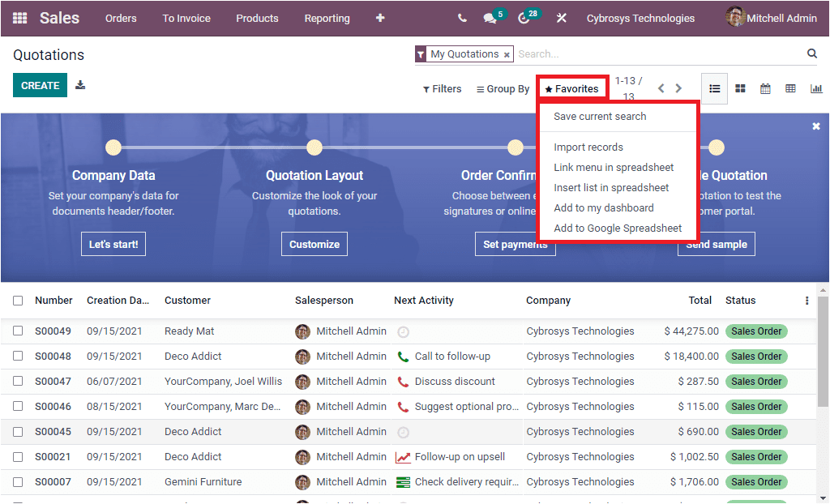Remove the My Quotations search filter tag

508,53
